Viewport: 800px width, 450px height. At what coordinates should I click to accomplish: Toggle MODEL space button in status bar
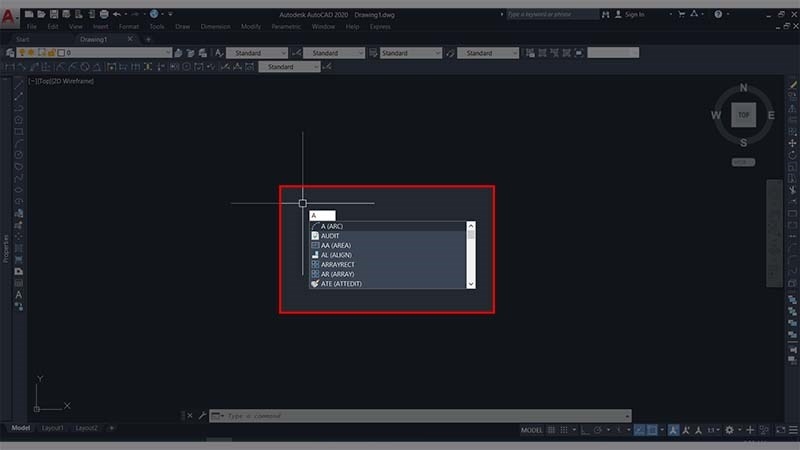click(532, 430)
